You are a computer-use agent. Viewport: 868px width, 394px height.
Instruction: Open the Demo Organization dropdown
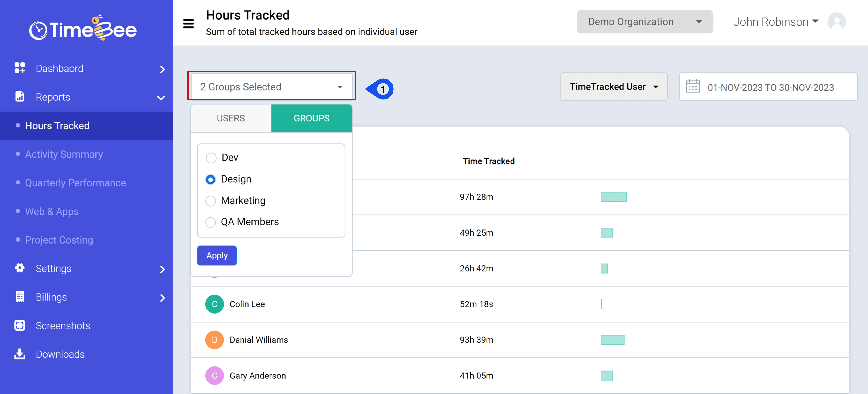pos(644,22)
